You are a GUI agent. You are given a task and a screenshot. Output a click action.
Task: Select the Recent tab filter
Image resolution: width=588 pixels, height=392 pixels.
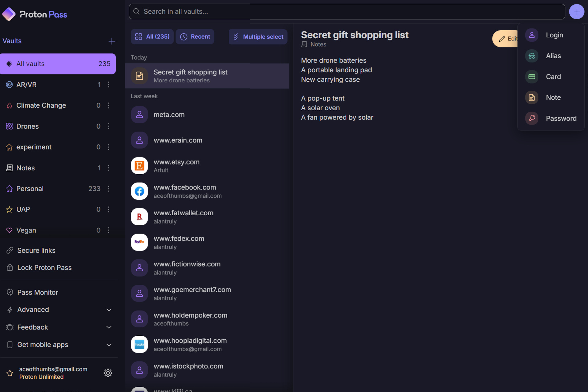(196, 37)
